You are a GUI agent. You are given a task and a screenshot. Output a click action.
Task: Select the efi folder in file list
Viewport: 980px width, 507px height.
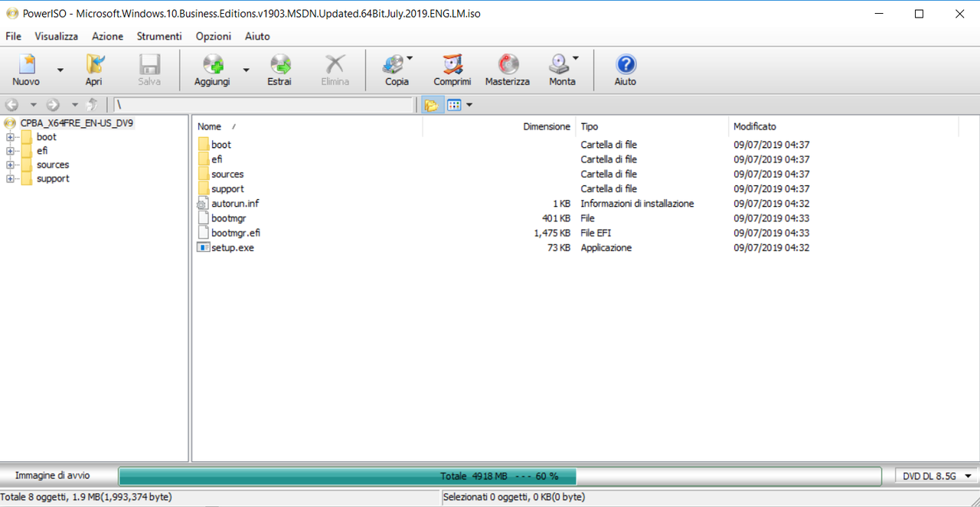[x=217, y=159]
